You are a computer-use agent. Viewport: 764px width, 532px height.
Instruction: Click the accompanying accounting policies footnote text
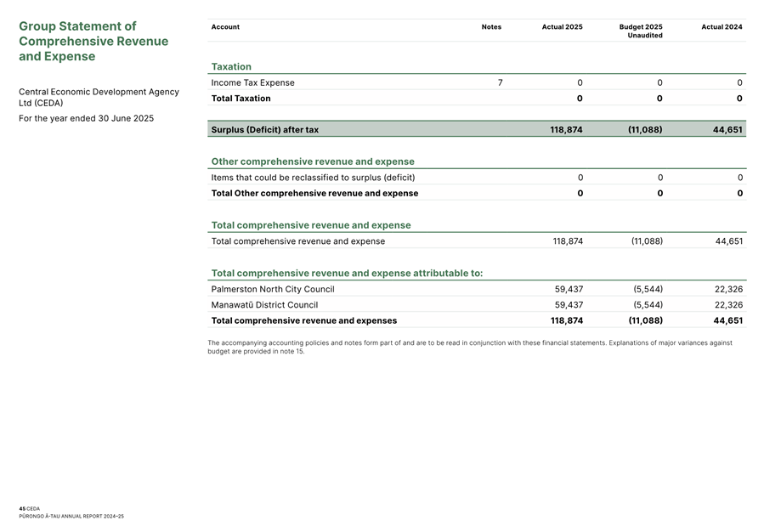469,347
